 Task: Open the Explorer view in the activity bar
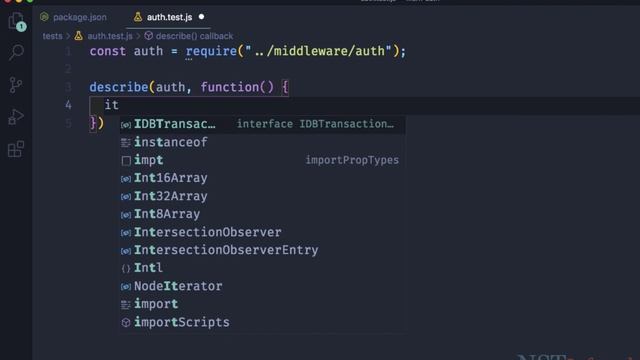pyautogui.click(x=16, y=21)
